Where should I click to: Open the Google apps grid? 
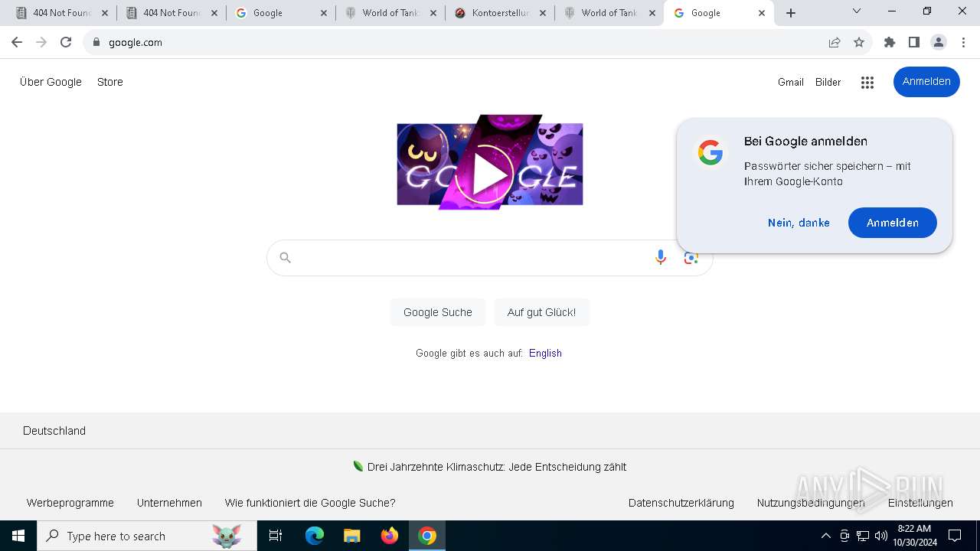[x=867, y=83]
